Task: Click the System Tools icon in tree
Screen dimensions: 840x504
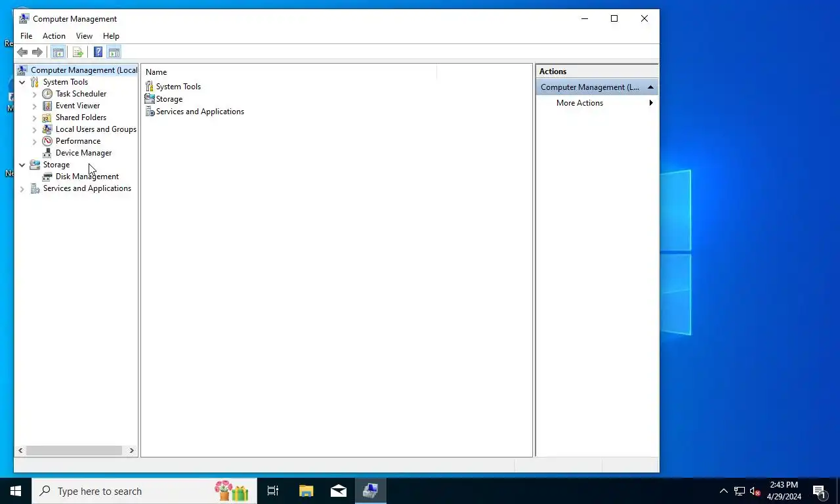Action: point(35,82)
